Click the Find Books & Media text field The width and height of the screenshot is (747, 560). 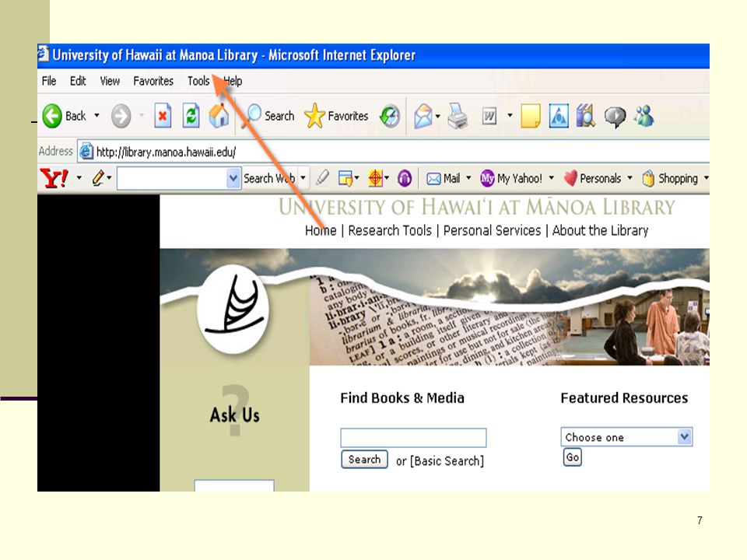tap(413, 438)
